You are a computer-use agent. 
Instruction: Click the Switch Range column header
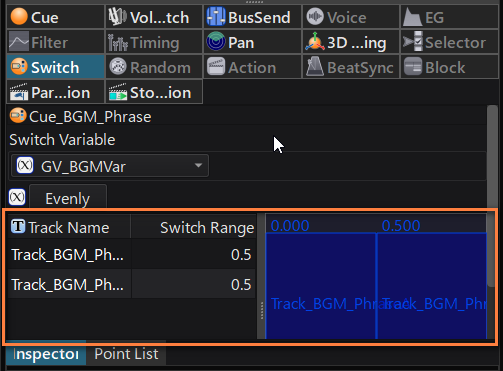point(193,227)
